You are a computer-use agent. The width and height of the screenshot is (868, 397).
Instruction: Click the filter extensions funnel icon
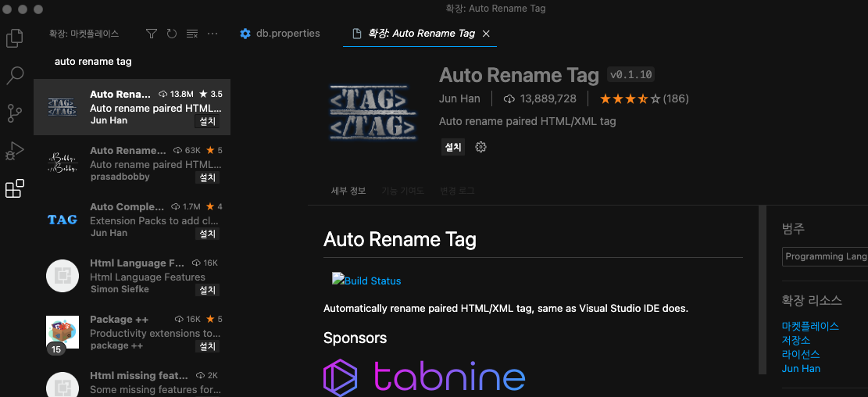click(x=151, y=34)
